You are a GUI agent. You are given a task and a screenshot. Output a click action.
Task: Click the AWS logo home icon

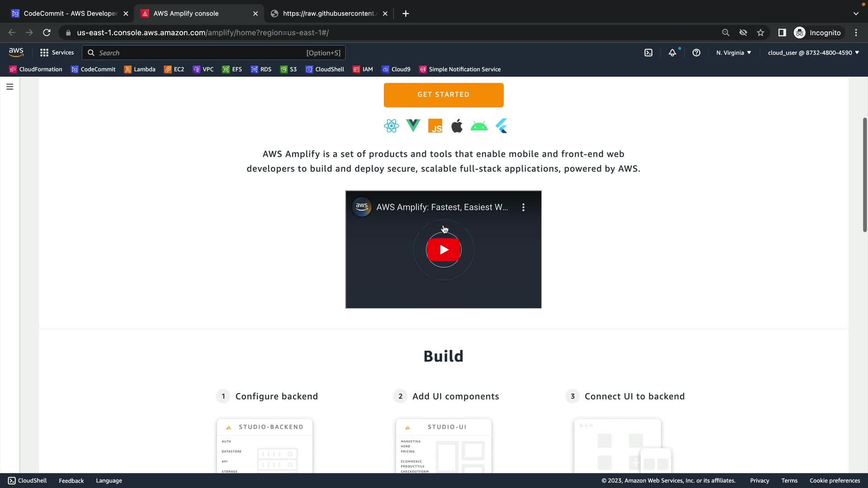coord(16,52)
